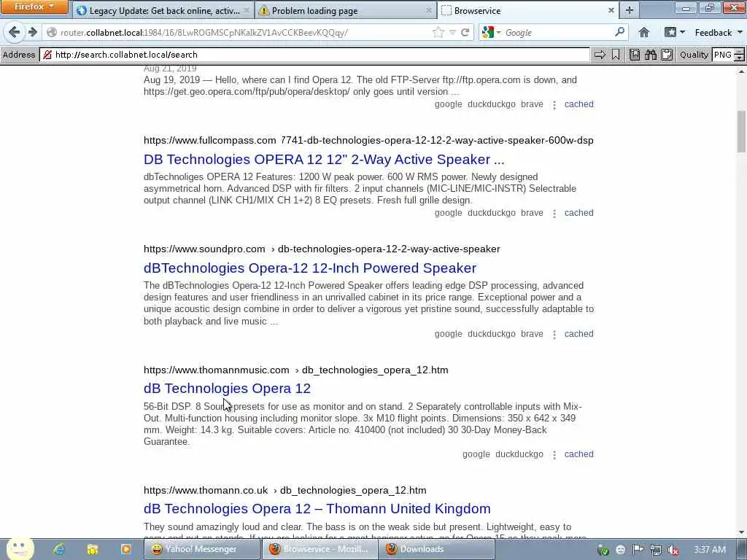Launch the media player taskbar icon
Image resolution: width=747 pixels, height=560 pixels.
pos(125,549)
